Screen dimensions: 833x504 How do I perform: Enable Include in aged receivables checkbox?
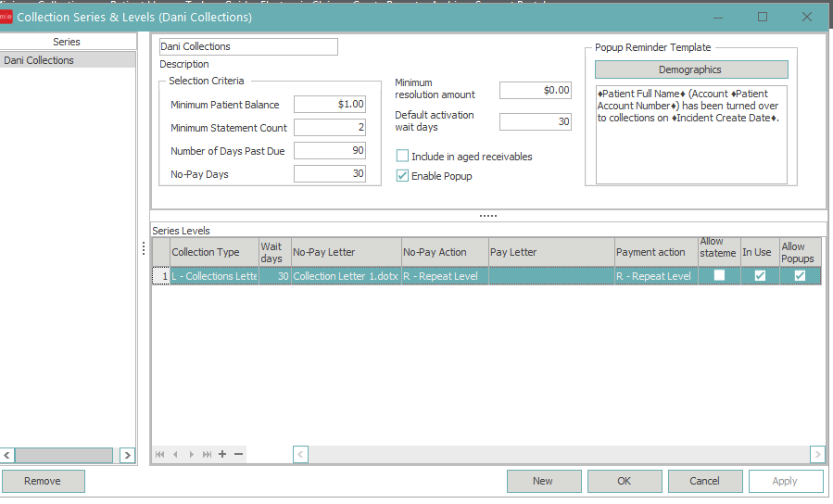(402, 157)
